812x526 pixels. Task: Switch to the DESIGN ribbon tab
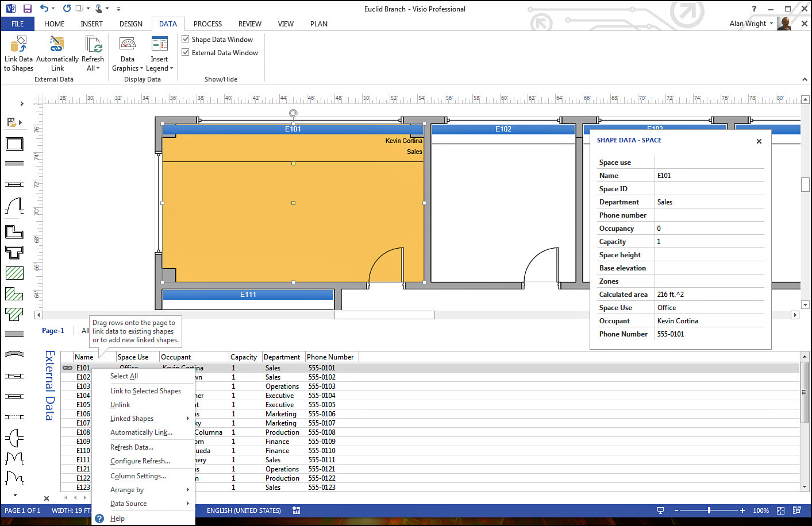point(130,24)
